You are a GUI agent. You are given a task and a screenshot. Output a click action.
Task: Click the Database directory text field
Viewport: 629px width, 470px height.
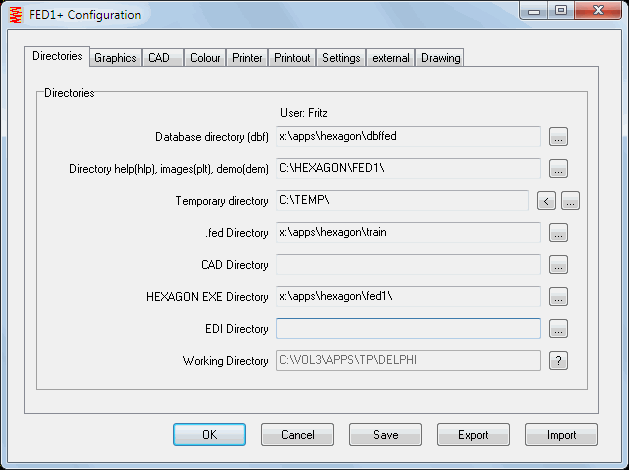(x=408, y=136)
